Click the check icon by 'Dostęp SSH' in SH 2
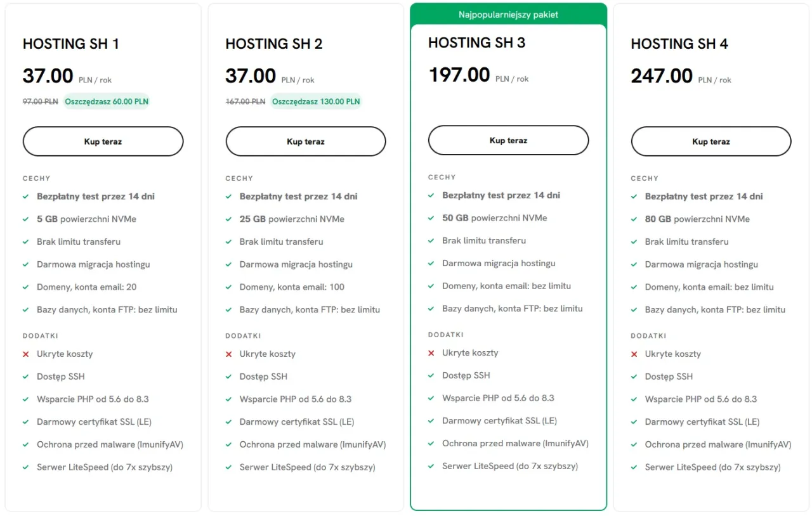Screen dimensions: 812x516 coord(228,376)
